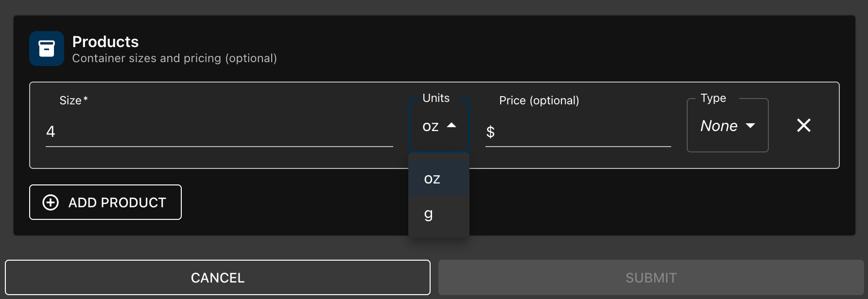Click Container sizes and pricing subtitle text
868x299 pixels.
[x=174, y=58]
